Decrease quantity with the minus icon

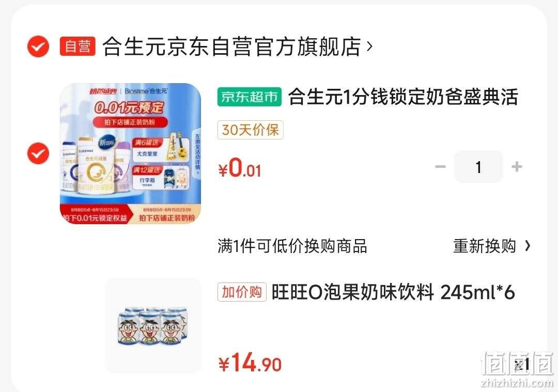click(440, 166)
